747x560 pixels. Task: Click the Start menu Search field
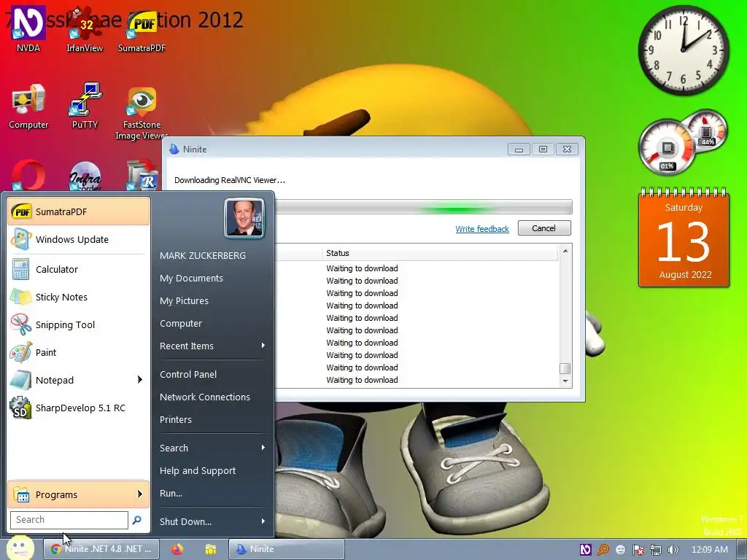(x=69, y=519)
